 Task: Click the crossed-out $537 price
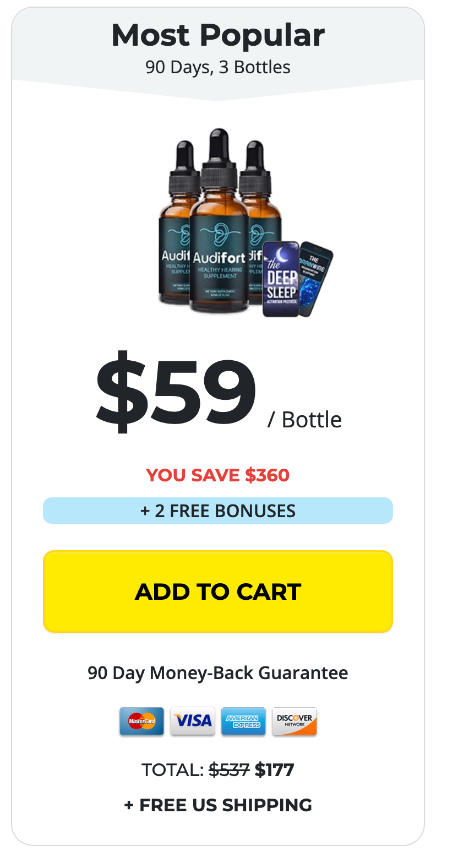click(229, 769)
